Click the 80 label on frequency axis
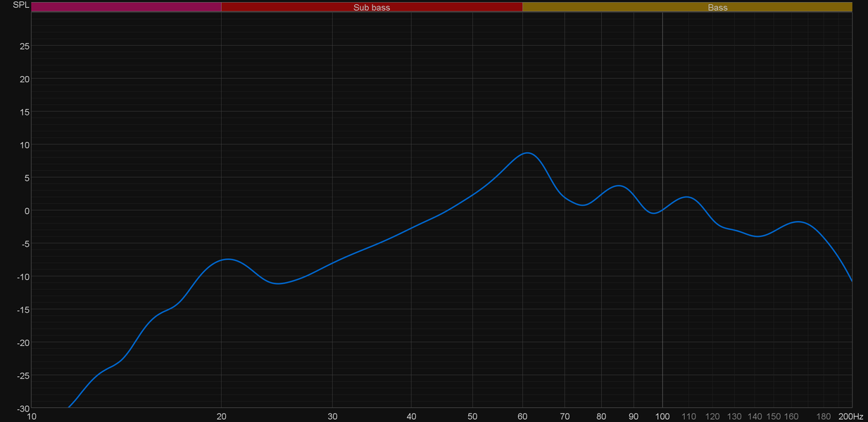The height and width of the screenshot is (422, 868). tap(601, 417)
